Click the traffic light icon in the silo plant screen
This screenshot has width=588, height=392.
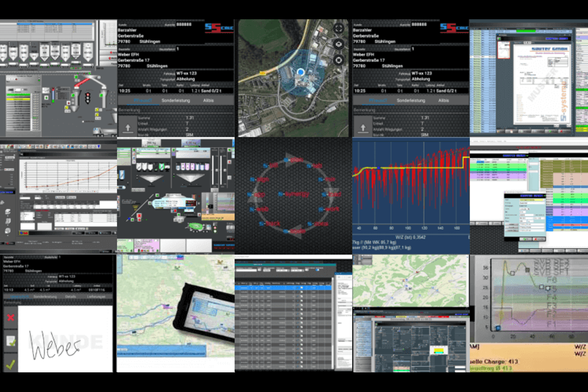point(87,98)
